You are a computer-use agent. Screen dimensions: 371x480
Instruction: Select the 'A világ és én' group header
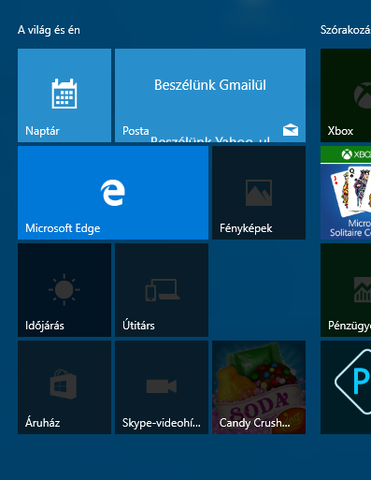pos(49,30)
